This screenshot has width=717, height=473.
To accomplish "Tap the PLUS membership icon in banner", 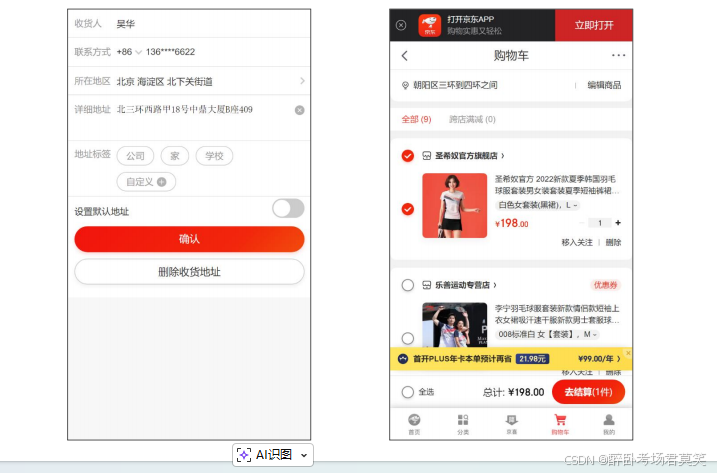I will (x=403, y=359).
